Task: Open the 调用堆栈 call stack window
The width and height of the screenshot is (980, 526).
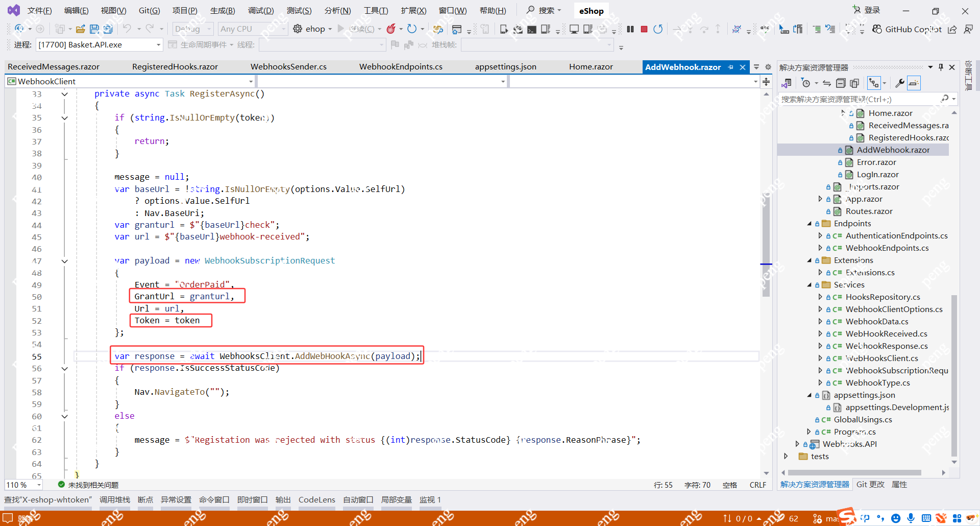Action: click(115, 500)
